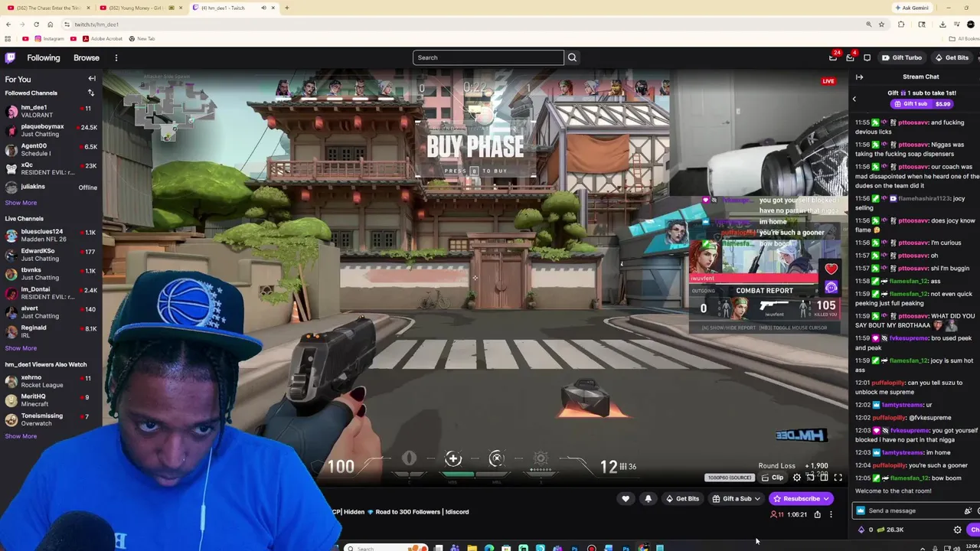
Task: Show more followed channels
Action: (21, 203)
